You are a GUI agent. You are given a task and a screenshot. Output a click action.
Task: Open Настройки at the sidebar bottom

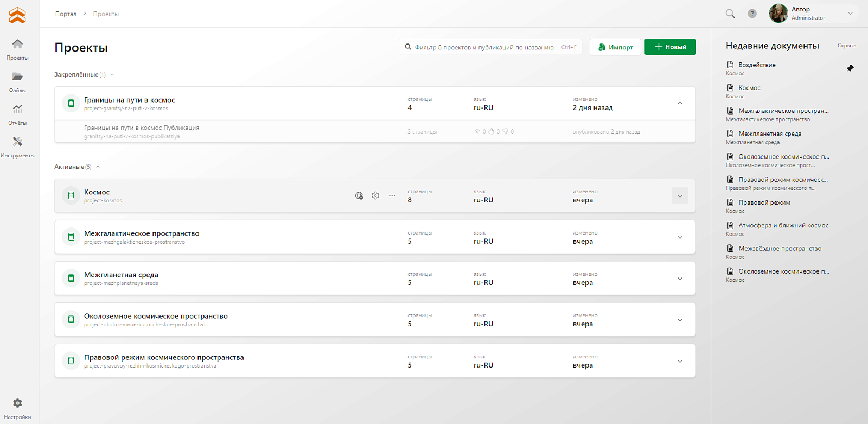tap(17, 408)
